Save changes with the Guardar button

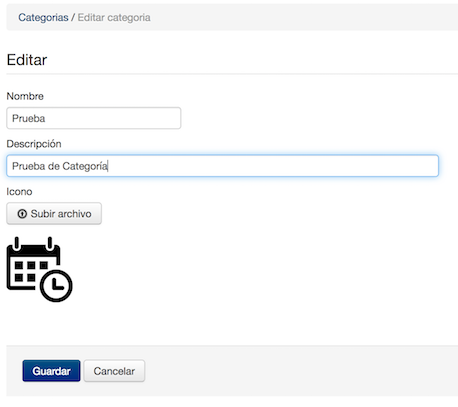pos(51,371)
